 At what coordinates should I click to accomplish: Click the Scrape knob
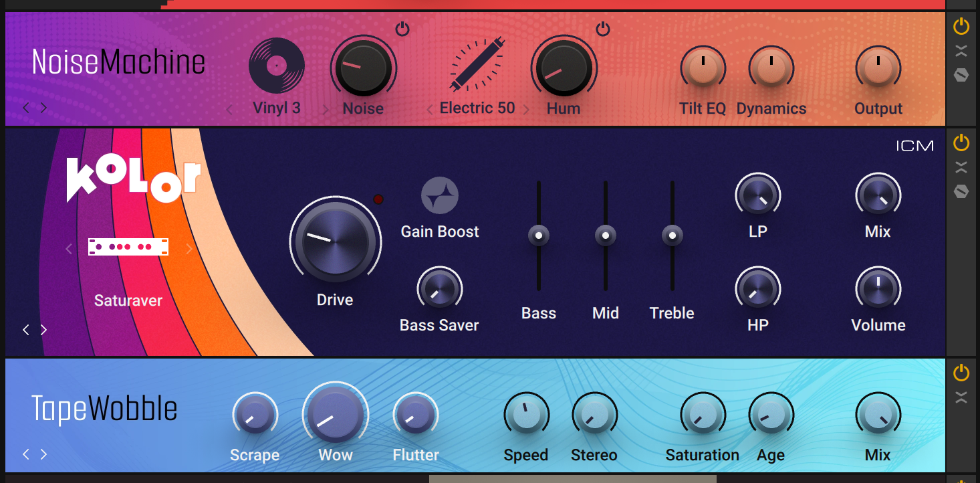255,415
